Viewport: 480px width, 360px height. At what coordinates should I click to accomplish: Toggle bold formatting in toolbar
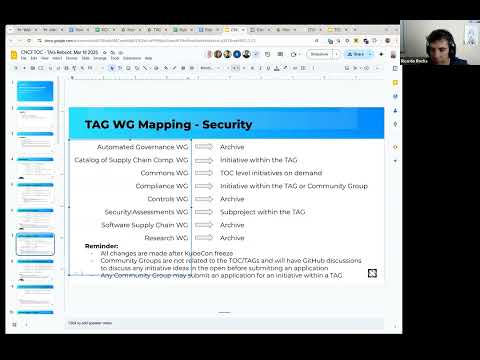252,68
